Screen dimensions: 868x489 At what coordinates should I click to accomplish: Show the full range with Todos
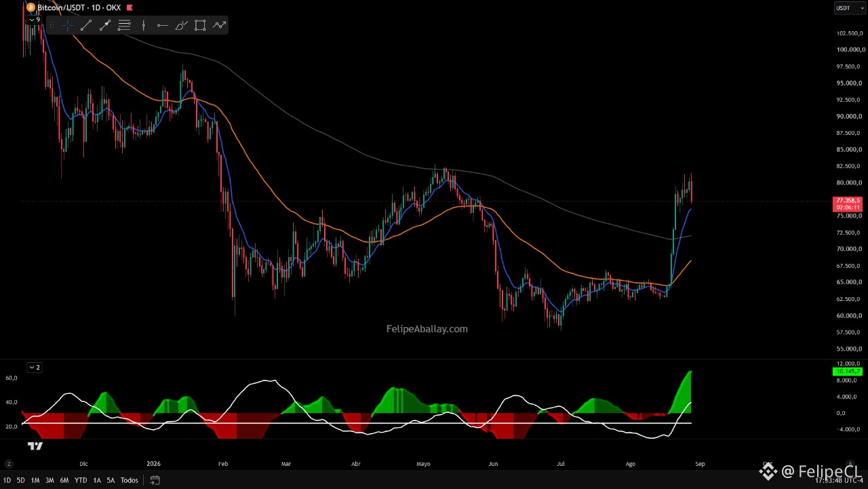[x=129, y=480]
